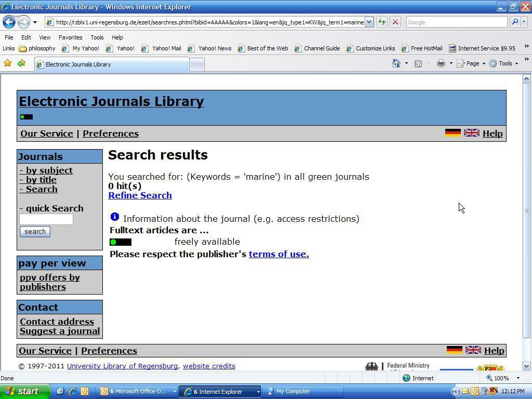Viewport: 532px width, 399px height.
Task: Click the Home page icon
Action: point(396,63)
